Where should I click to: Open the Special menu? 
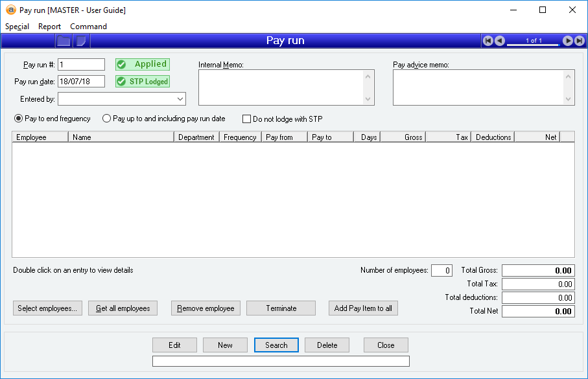[x=17, y=27]
